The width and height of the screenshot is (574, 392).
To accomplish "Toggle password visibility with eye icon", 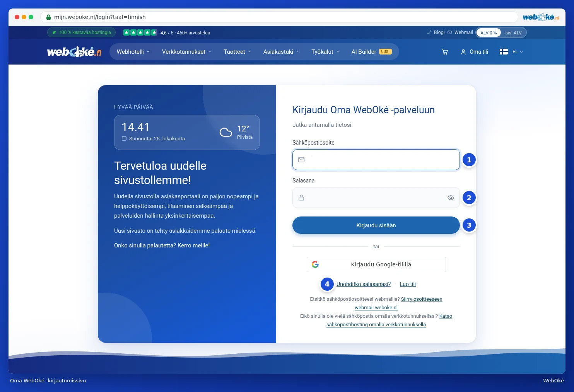I will [451, 198].
